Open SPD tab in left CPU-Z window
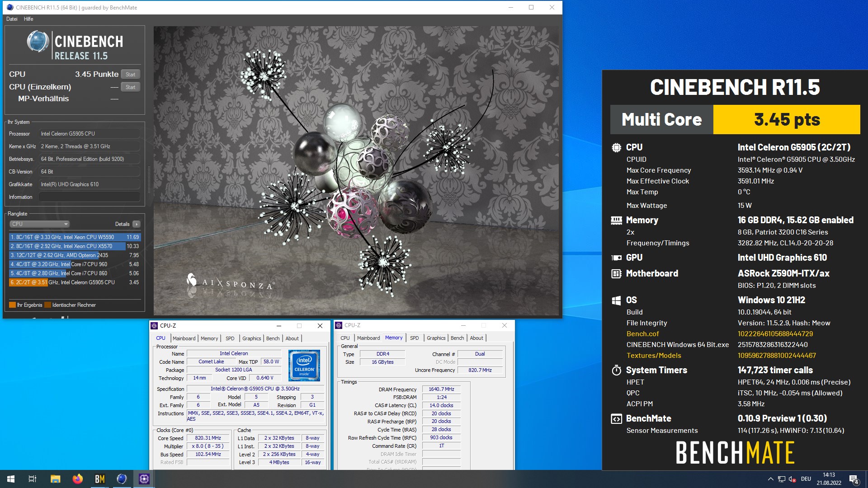Viewport: 868px width, 488px height. (230, 338)
